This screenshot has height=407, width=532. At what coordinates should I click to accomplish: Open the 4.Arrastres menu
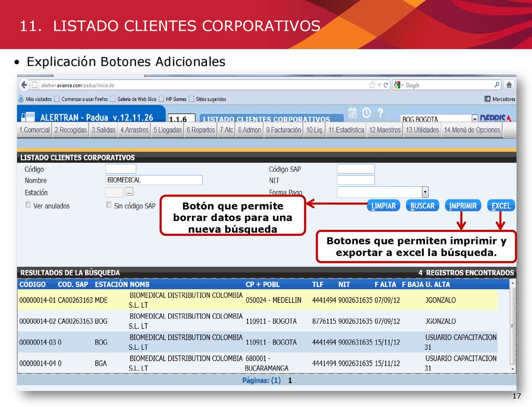tap(134, 130)
